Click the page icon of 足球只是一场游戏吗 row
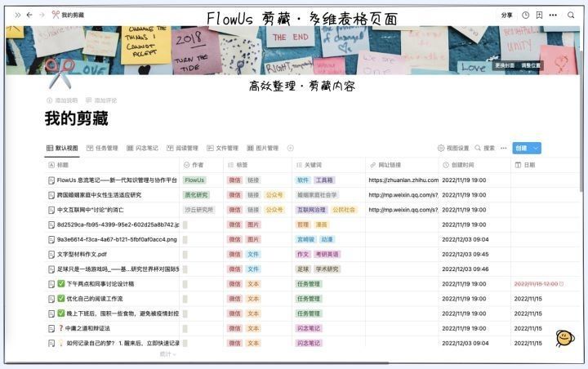The height and width of the screenshot is (369, 588). [51, 269]
